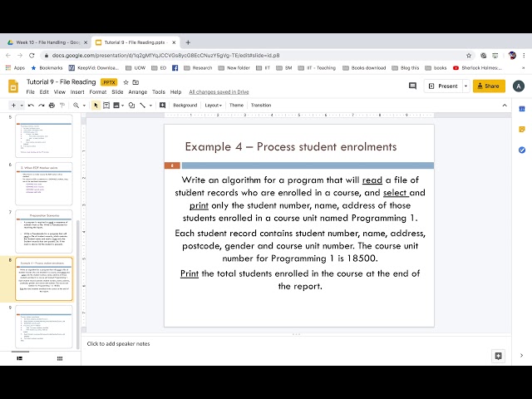Click the insert image icon

click(x=116, y=106)
